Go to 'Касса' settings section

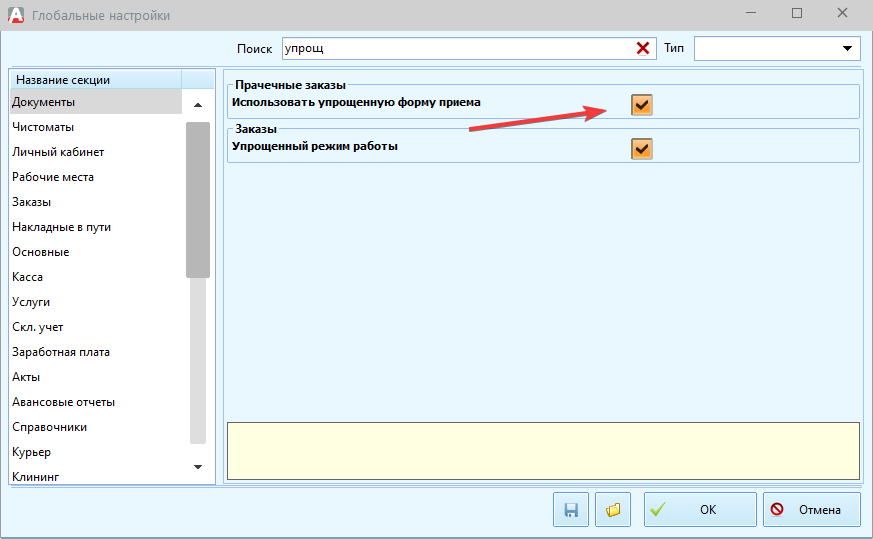click(28, 277)
